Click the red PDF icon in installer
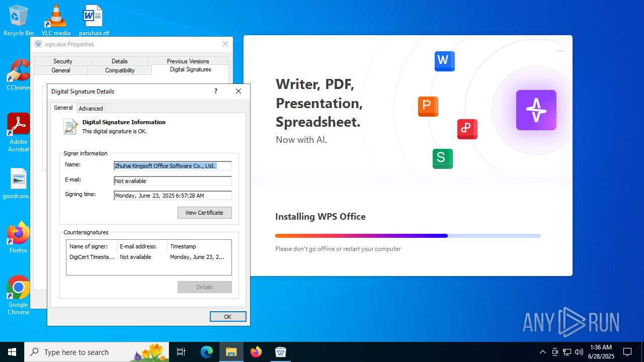 pyautogui.click(x=467, y=129)
